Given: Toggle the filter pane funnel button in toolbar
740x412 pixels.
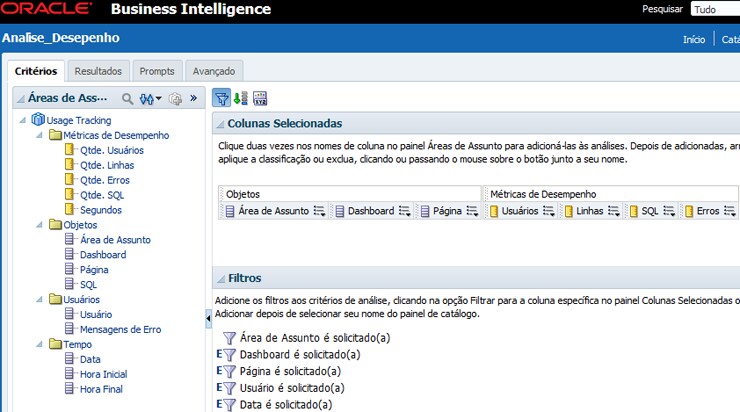Looking at the screenshot, I should (221, 98).
